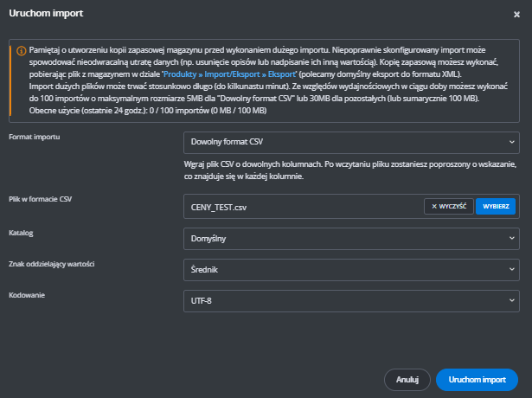
Task: Start the import with Uruchom import button
Action: click(x=477, y=379)
